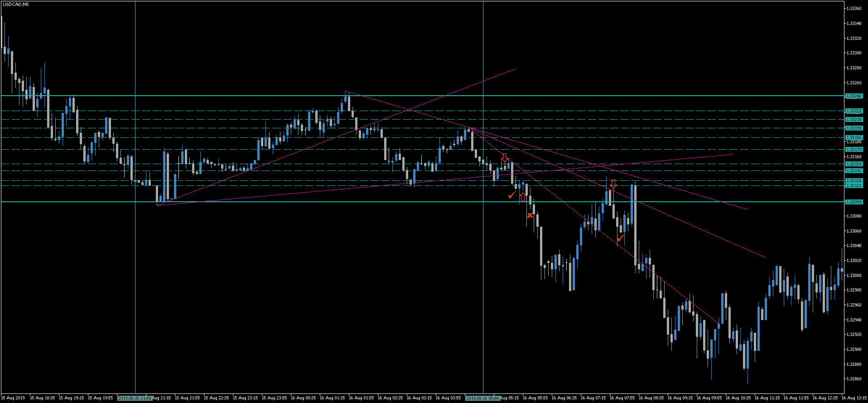This screenshot has width=868, height=403.
Task: Click the 15 Aug 22:35 time label
Action: click(217, 398)
